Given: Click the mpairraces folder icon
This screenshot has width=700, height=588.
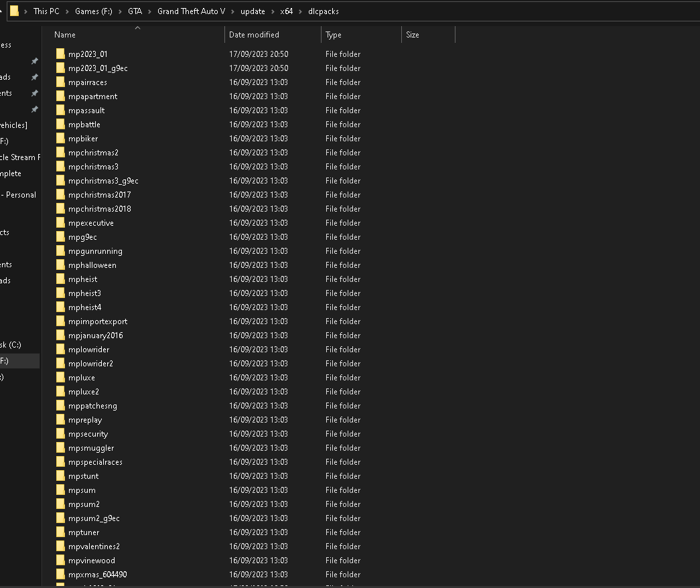Looking at the screenshot, I should tap(60, 82).
